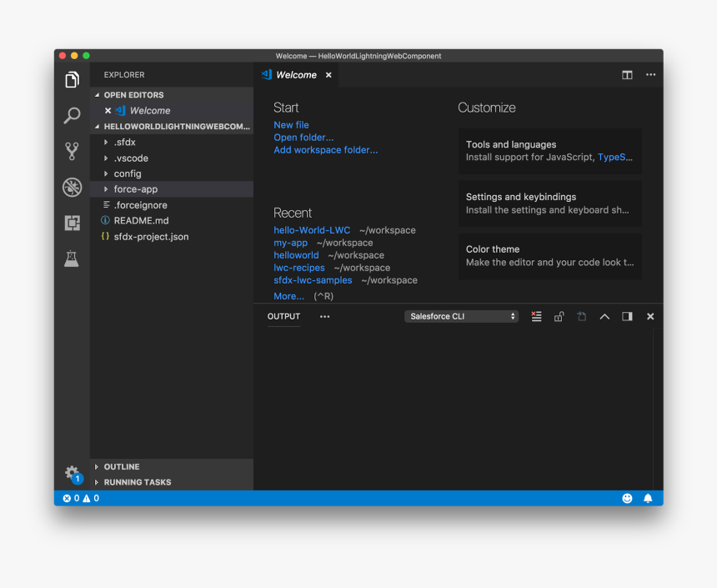Click the EXPLORER sidebar header
This screenshot has width=717, height=588.
124,75
